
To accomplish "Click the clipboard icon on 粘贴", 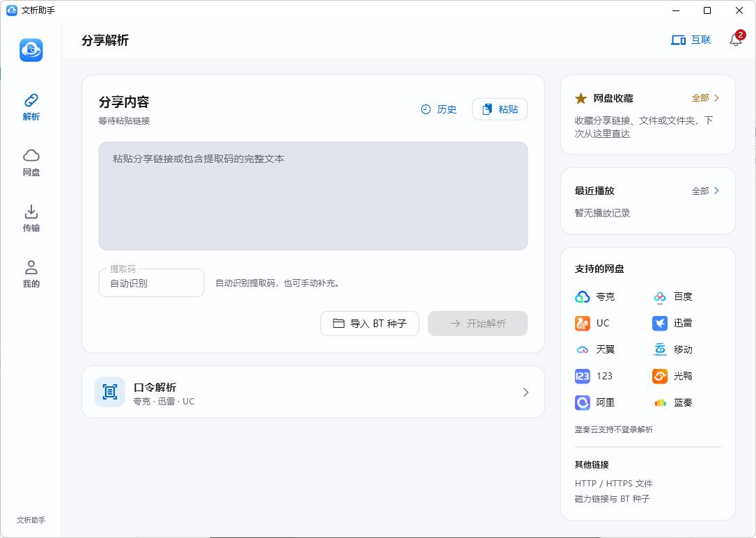I will [x=487, y=109].
